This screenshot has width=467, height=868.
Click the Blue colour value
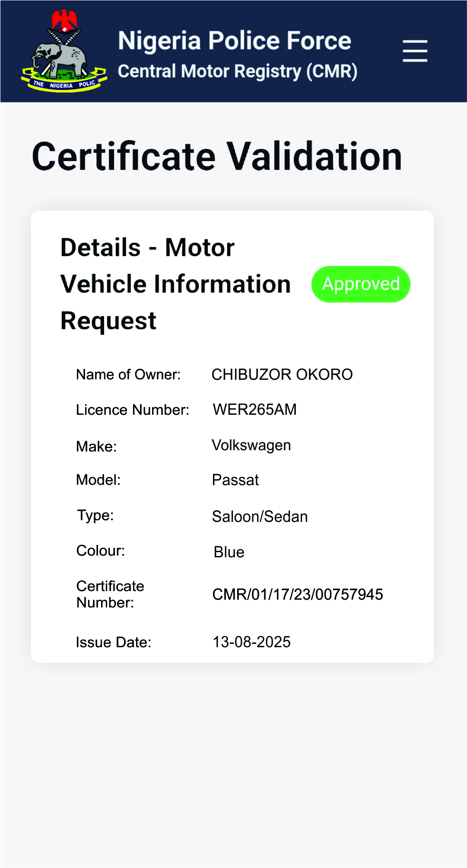229,552
